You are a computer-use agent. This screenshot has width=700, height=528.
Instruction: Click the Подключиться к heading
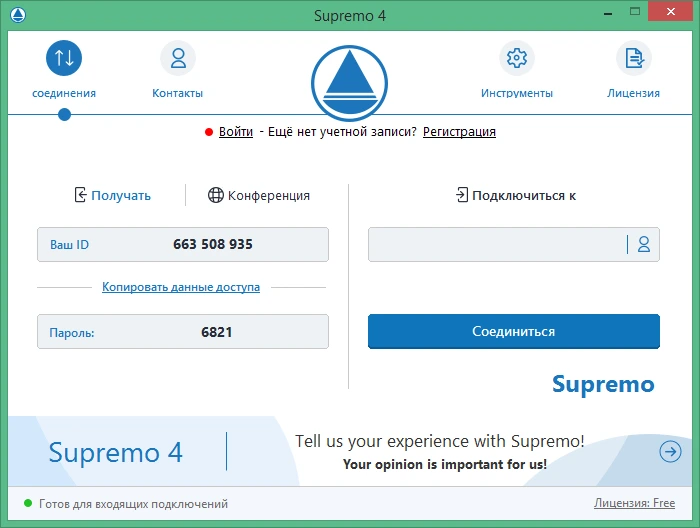click(524, 196)
